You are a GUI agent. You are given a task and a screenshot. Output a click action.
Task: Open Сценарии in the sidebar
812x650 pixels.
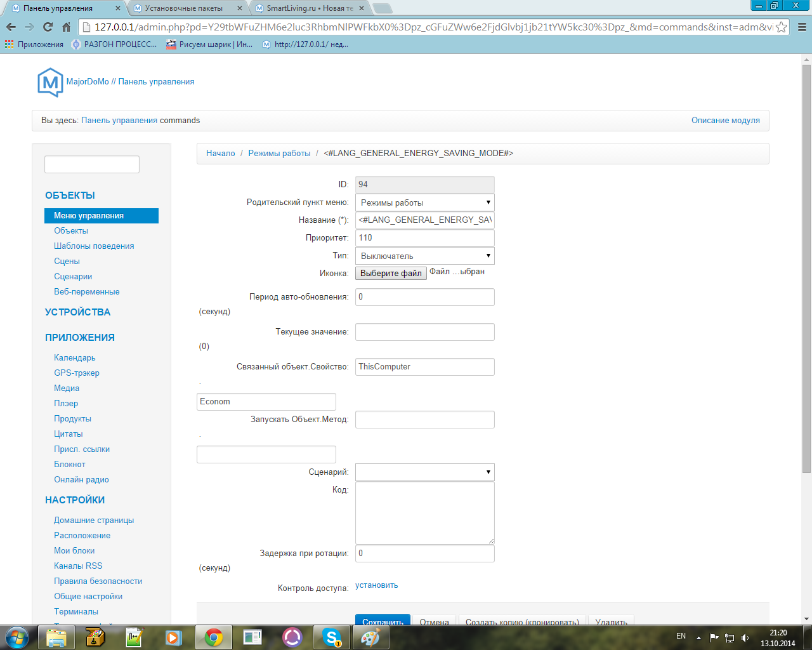73,277
